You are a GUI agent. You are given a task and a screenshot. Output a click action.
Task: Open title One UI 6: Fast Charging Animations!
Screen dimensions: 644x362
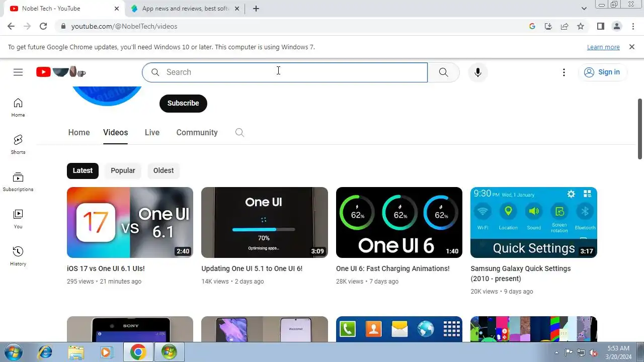coord(393,268)
